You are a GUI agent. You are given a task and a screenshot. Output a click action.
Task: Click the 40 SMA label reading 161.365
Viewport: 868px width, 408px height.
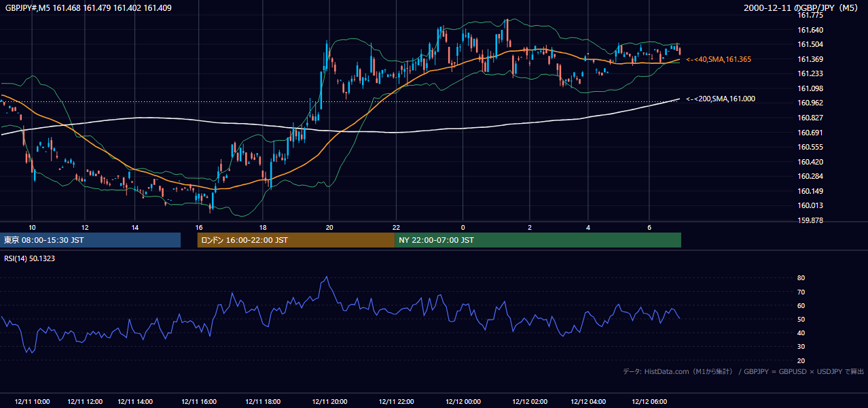pos(719,60)
